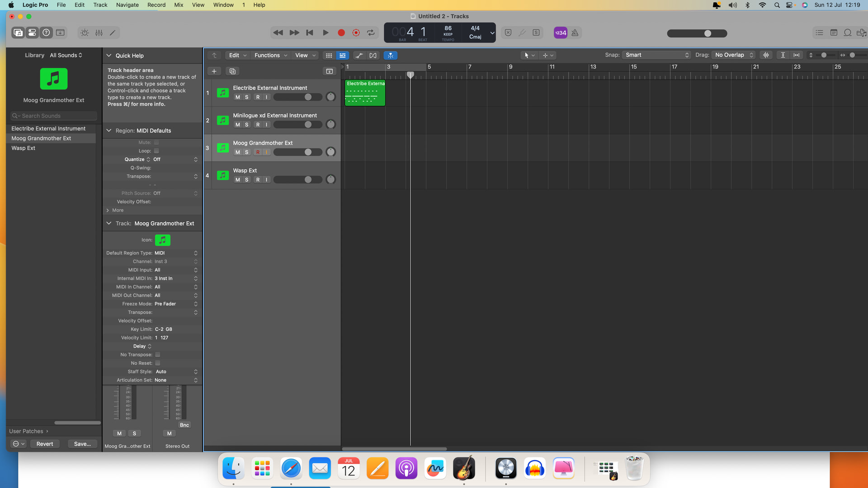Open the Track menu in menu bar
Image resolution: width=868 pixels, height=488 pixels.
tap(100, 5)
